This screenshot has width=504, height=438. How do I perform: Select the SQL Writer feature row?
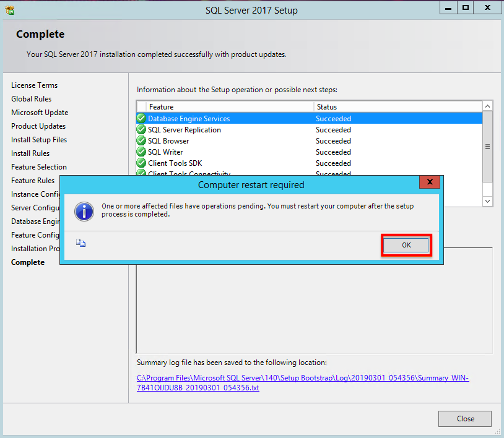[309, 152]
